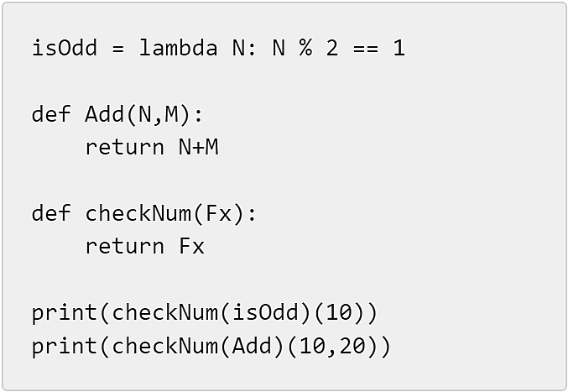Click Add argument inside second print
The width and height of the screenshot is (568, 392).
(253, 346)
